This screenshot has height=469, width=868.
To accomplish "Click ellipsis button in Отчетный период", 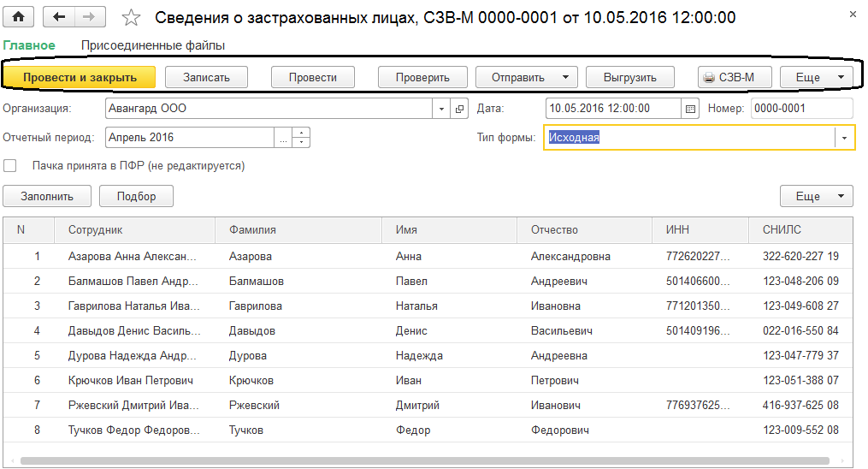I will [x=282, y=137].
